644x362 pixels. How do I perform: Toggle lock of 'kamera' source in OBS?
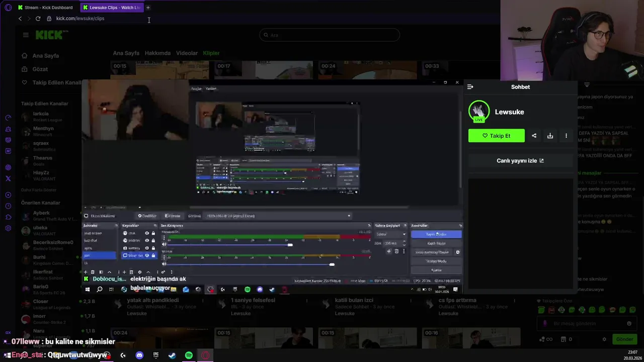click(x=153, y=248)
